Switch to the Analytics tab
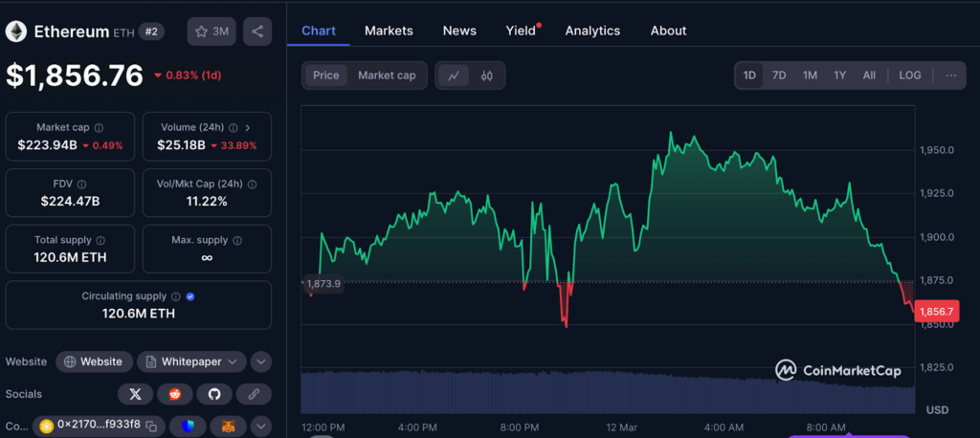This screenshot has width=980, height=438. (x=592, y=31)
